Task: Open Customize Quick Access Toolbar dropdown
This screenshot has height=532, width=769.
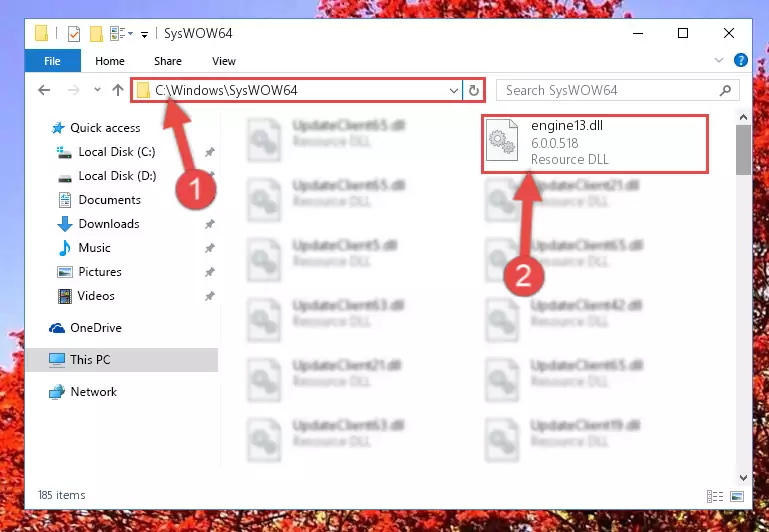Action: tap(144, 34)
